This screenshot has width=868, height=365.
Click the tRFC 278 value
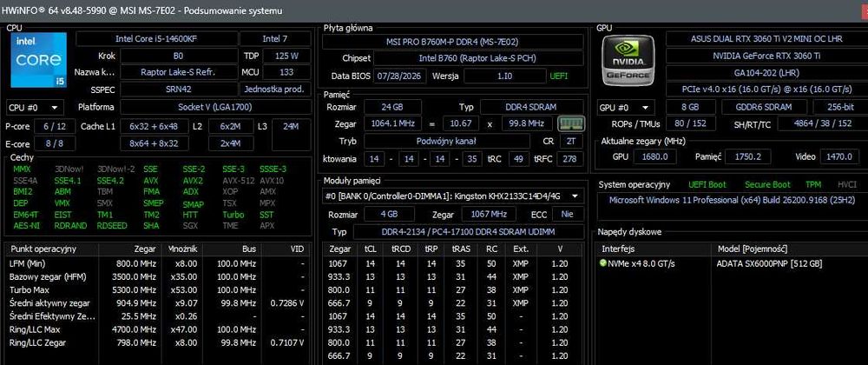pyautogui.click(x=569, y=159)
